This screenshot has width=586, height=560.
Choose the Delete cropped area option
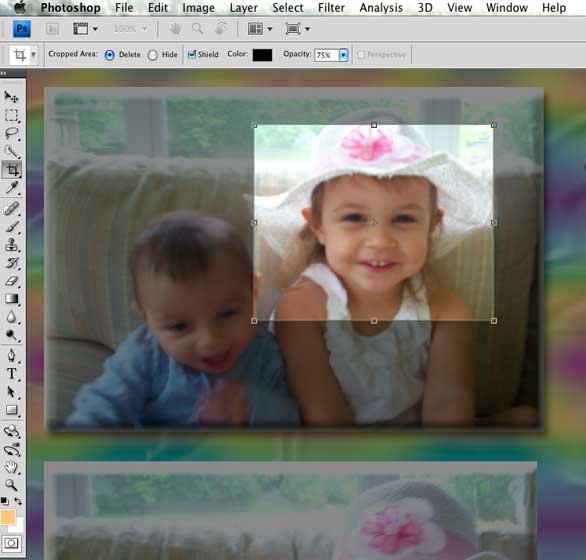[x=110, y=55]
